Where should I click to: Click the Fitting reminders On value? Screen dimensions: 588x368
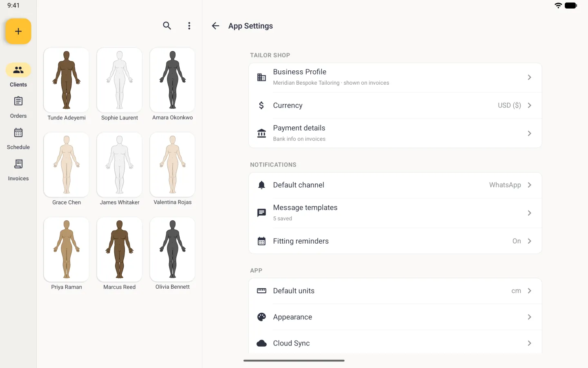517,241
